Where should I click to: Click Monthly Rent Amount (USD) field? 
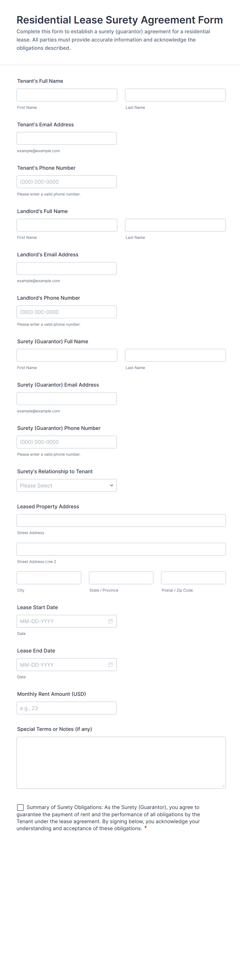[x=67, y=708]
